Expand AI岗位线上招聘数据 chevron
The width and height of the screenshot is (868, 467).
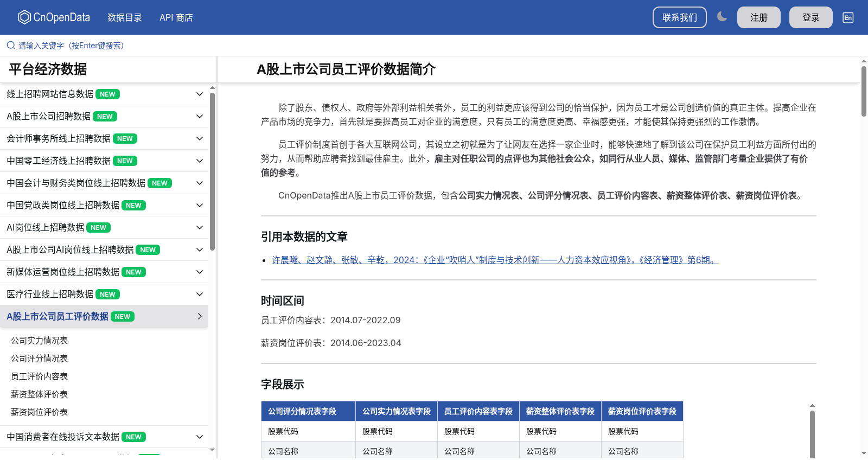(x=200, y=228)
